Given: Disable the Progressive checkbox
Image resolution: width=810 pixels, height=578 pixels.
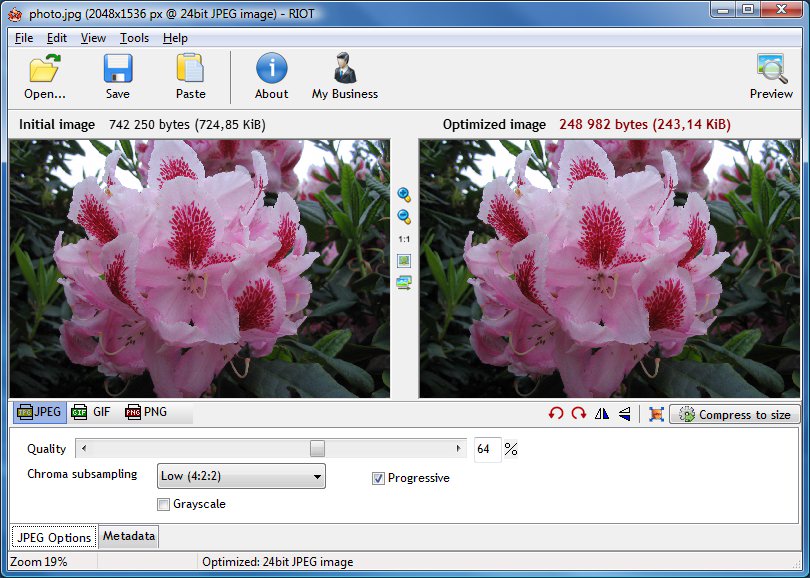Looking at the screenshot, I should pyautogui.click(x=378, y=478).
